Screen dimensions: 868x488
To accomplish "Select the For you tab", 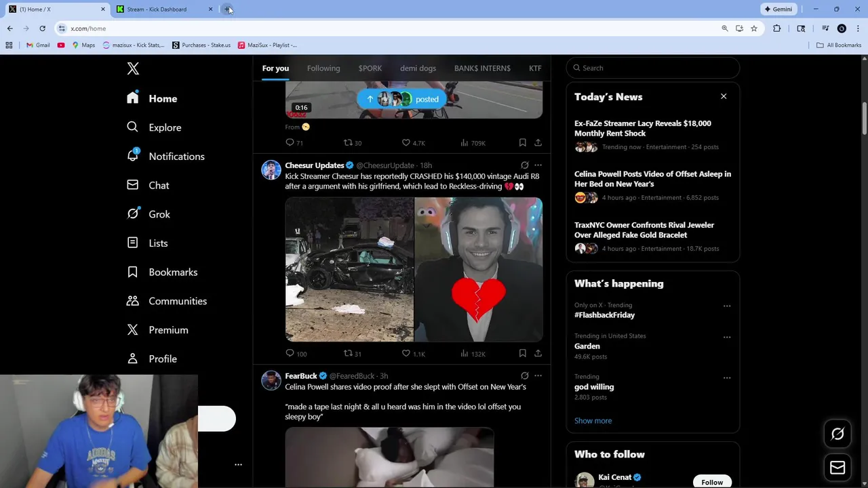I will 275,68.
